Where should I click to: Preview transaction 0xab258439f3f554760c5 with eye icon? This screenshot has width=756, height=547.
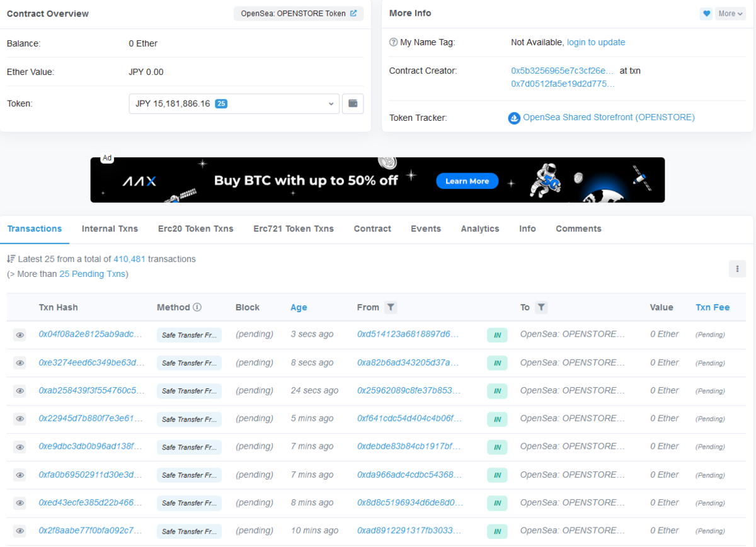20,391
